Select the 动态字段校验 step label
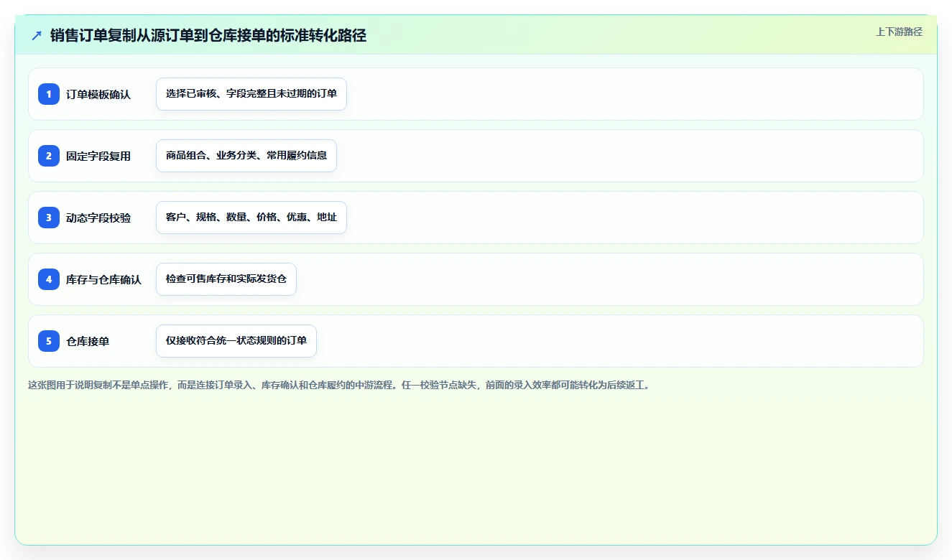 (98, 218)
